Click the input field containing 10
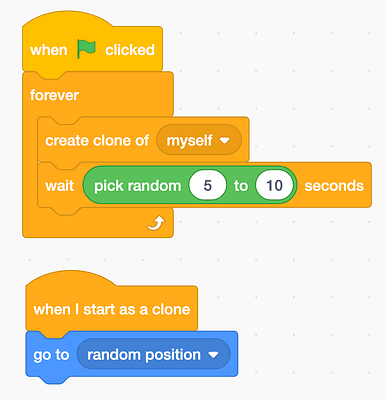 [x=274, y=185]
